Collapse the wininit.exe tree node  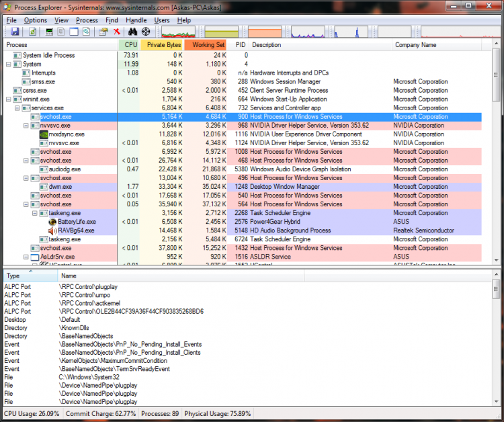point(9,99)
